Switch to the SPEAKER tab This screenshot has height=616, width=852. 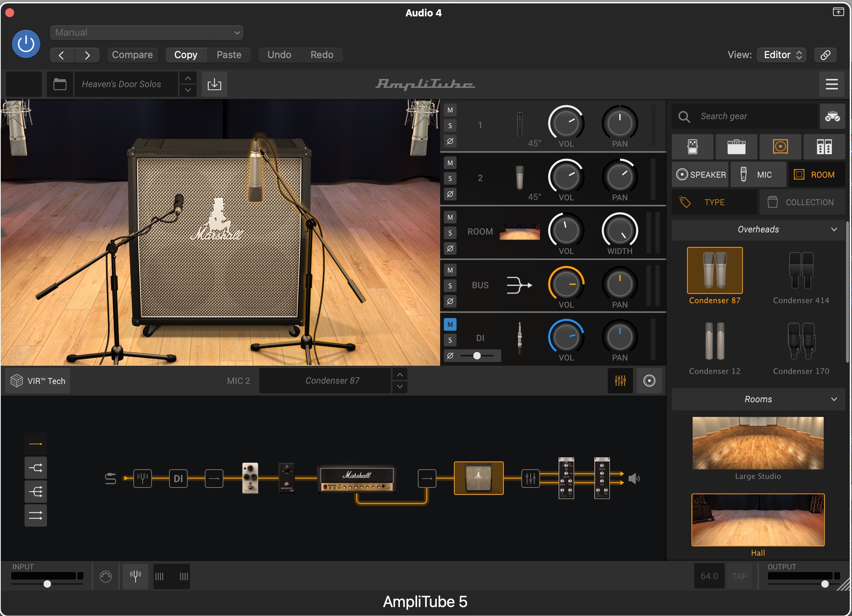[x=700, y=175]
